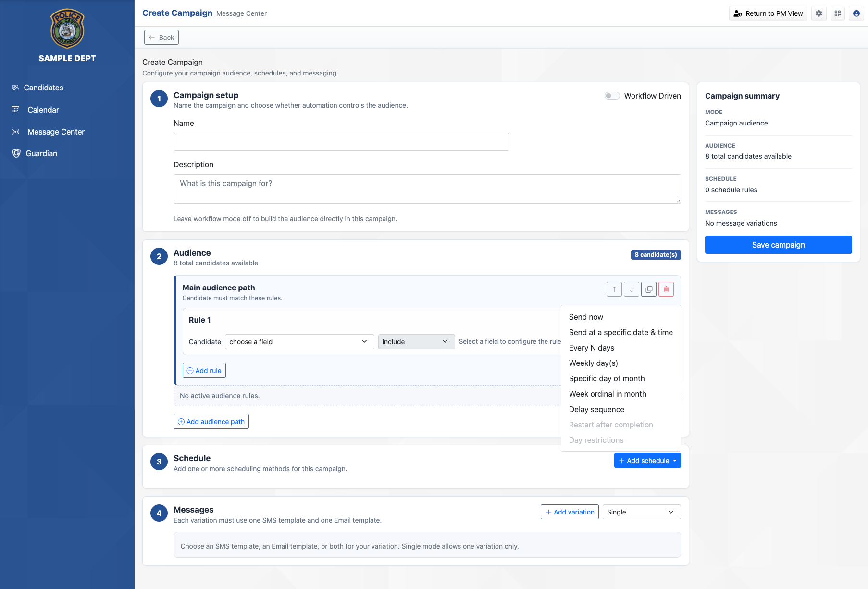
Task: Click the police department badge logo
Action: pos(67,28)
